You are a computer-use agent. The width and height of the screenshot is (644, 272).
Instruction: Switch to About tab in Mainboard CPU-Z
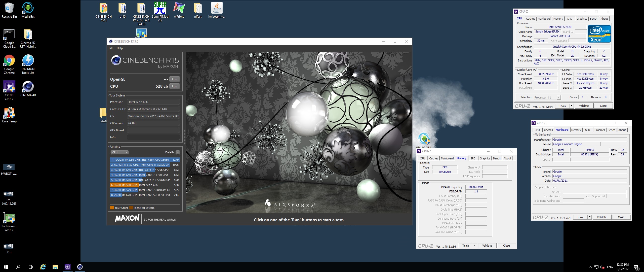tap(622, 130)
